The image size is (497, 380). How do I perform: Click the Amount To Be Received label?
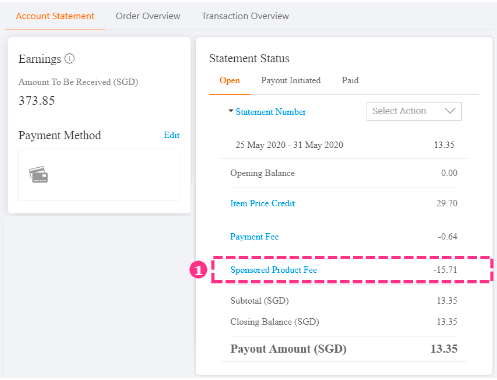pyautogui.click(x=78, y=82)
